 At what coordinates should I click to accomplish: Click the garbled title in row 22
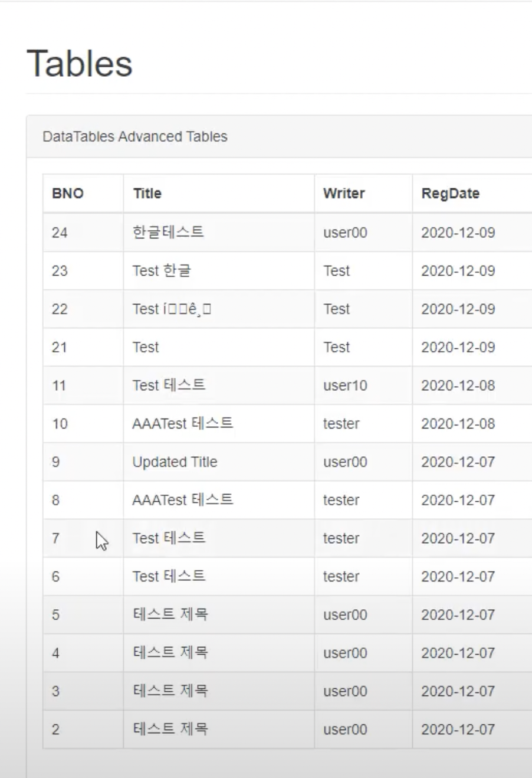pos(172,309)
